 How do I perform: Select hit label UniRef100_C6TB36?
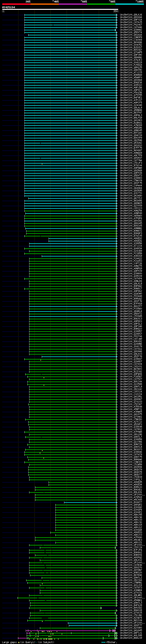point(131,565)
